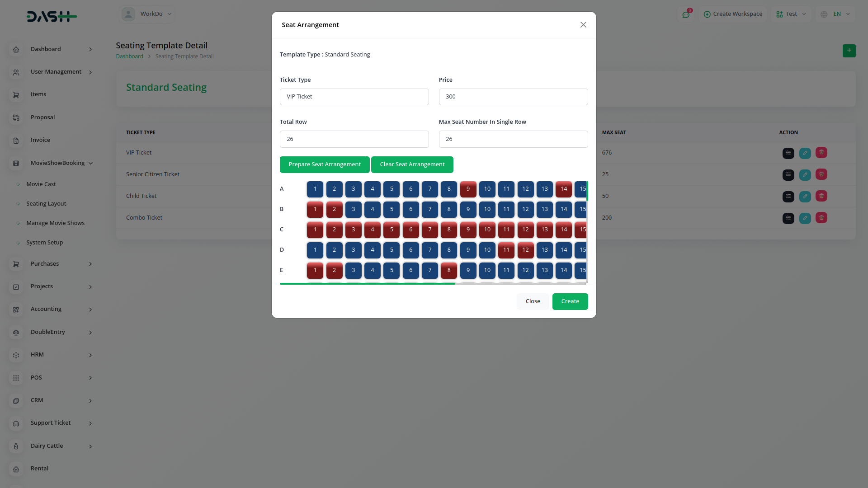Close the Seat Arrangement dialog with X
Screen dimensions: 868x488
[583, 25]
